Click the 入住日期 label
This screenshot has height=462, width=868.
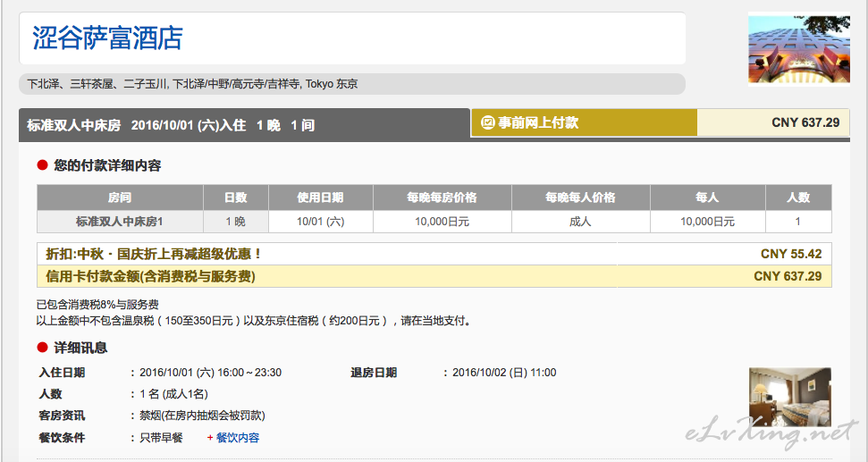tap(62, 373)
